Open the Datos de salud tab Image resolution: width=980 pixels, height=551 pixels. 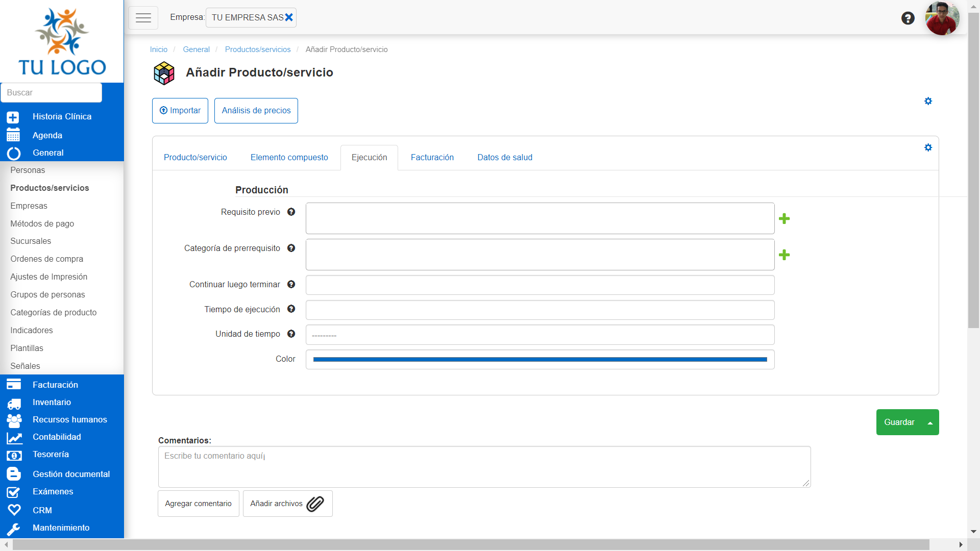tap(504, 158)
